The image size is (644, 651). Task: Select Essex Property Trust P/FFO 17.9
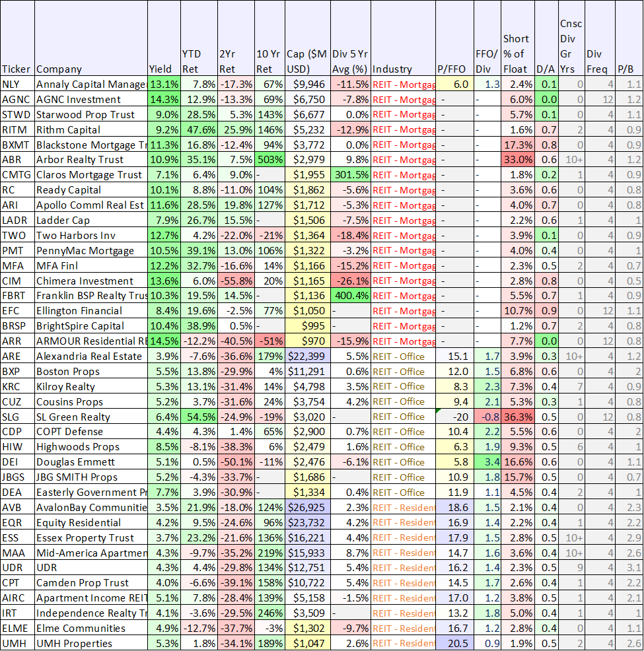[x=454, y=538]
